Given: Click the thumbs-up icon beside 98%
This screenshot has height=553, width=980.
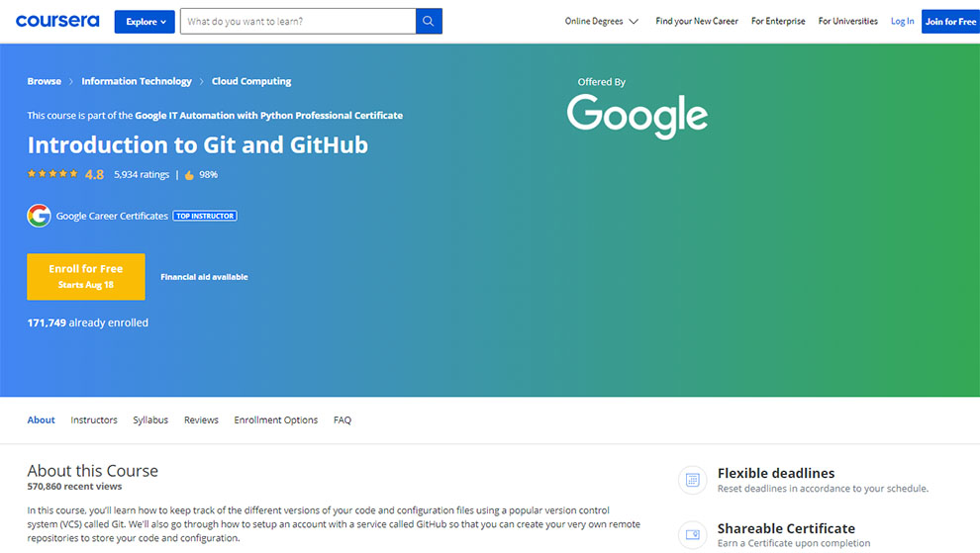Looking at the screenshot, I should 189,175.
